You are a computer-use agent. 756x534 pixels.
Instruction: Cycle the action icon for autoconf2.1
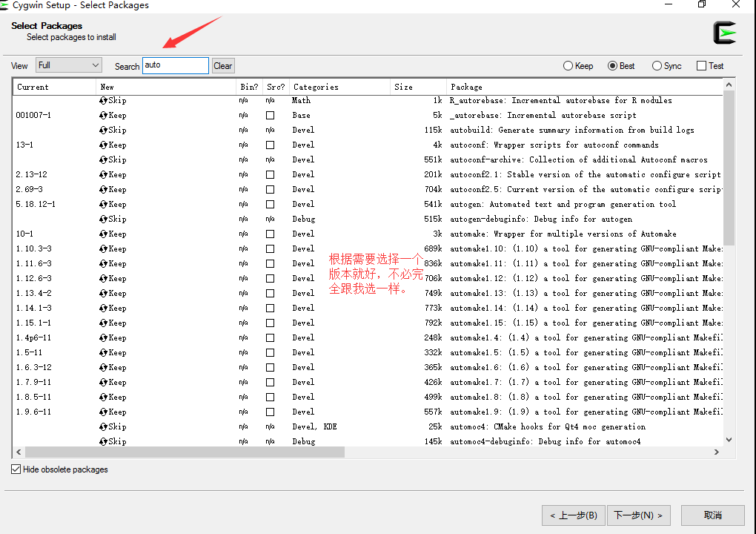point(103,174)
